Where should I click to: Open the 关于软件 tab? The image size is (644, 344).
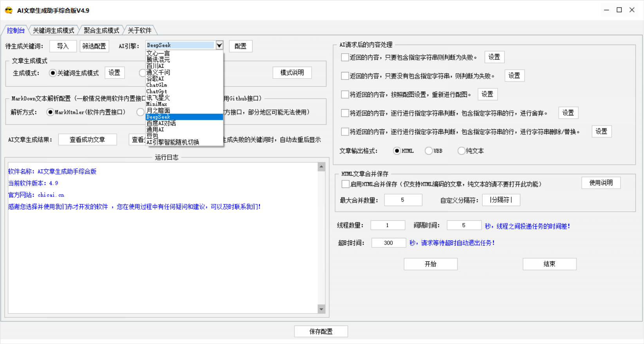[x=139, y=30]
